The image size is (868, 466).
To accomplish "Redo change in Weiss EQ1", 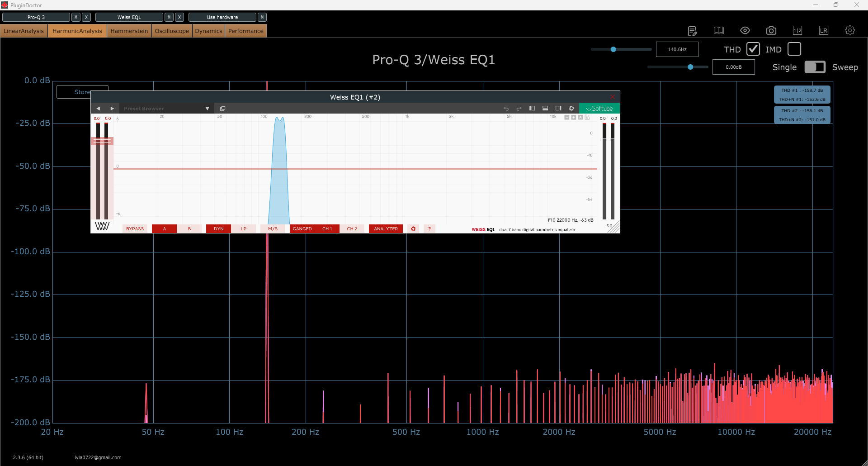I will (519, 109).
